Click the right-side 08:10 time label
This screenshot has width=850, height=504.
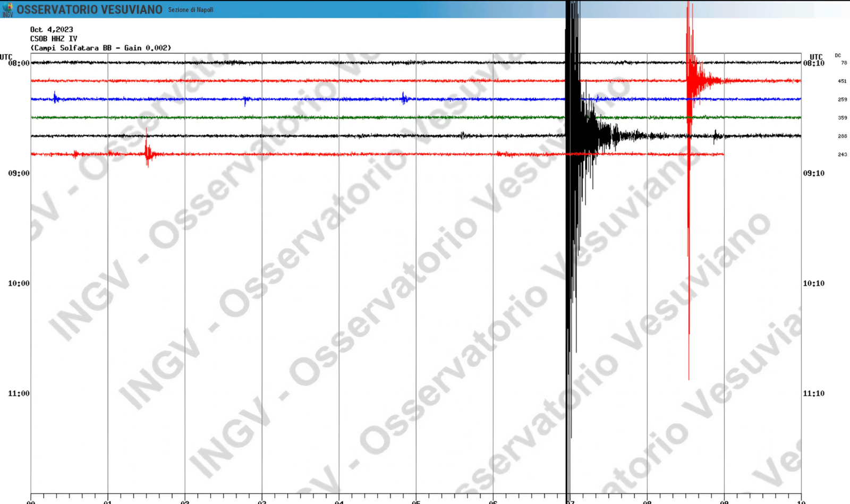(814, 63)
